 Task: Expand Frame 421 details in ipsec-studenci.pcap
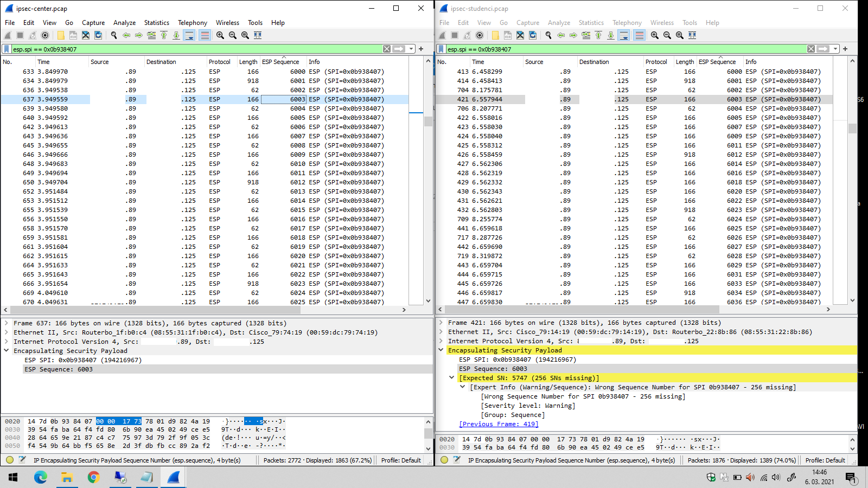[x=441, y=323]
